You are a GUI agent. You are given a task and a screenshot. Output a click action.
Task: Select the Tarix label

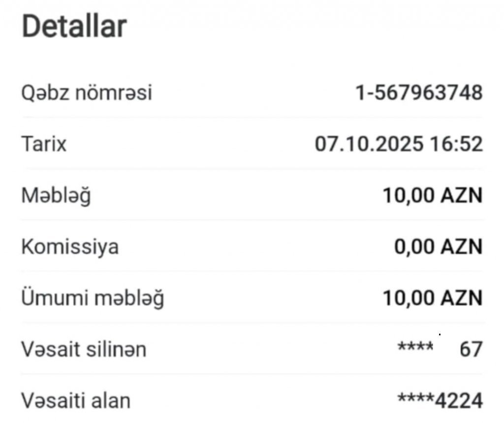coord(44,145)
